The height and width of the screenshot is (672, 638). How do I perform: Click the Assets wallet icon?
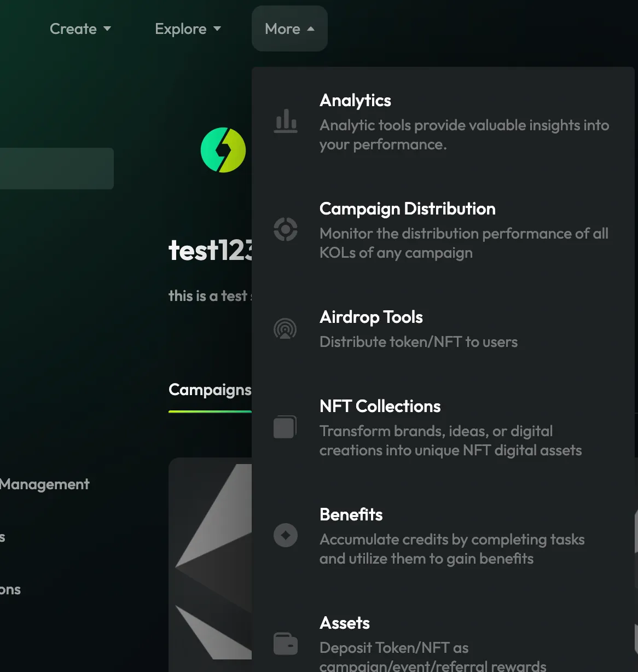click(x=286, y=644)
